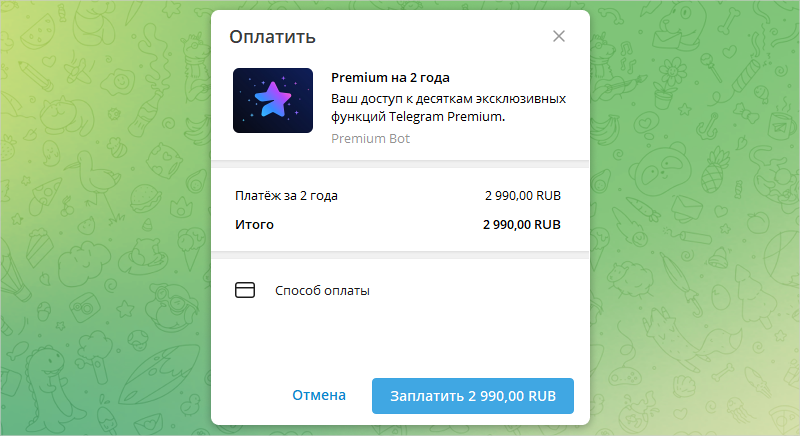
Task: Click the Premium Bot label
Action: click(x=370, y=139)
